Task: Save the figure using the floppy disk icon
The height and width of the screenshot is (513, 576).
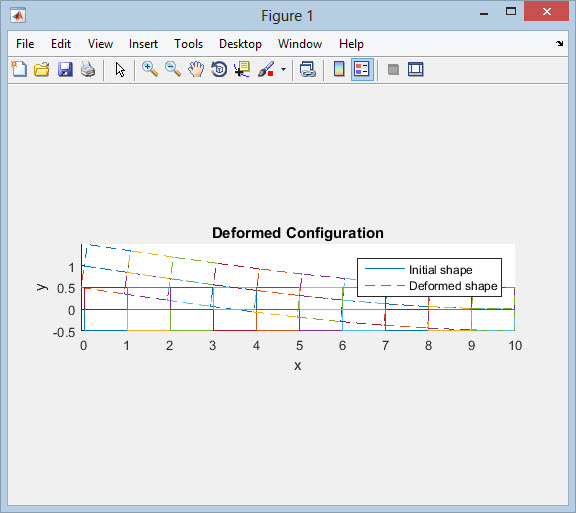Action: pos(65,69)
